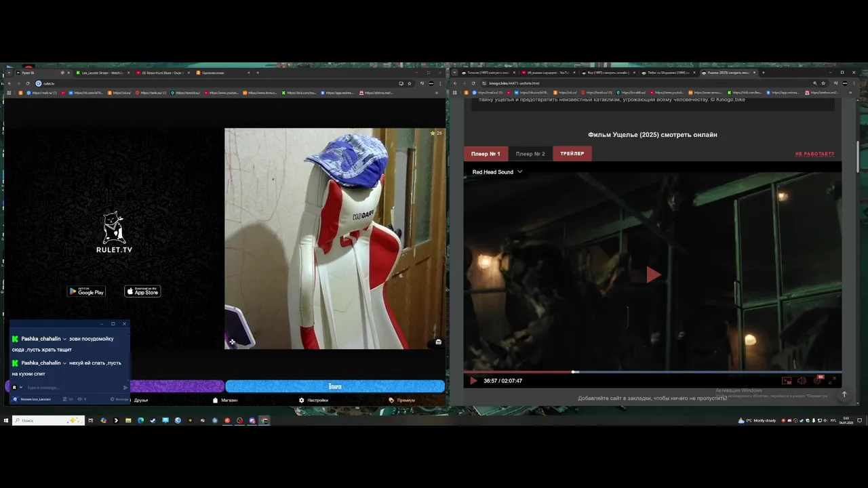Open the Друзья section
868x488 pixels.
[x=140, y=400]
